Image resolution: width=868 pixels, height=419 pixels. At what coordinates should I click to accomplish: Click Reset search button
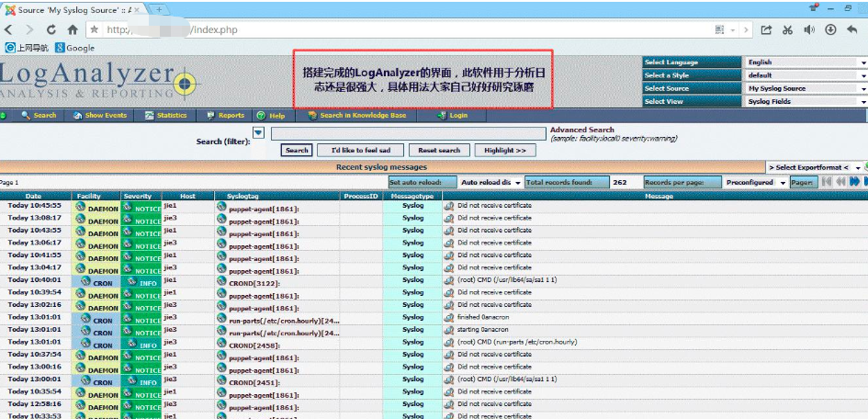pos(439,150)
